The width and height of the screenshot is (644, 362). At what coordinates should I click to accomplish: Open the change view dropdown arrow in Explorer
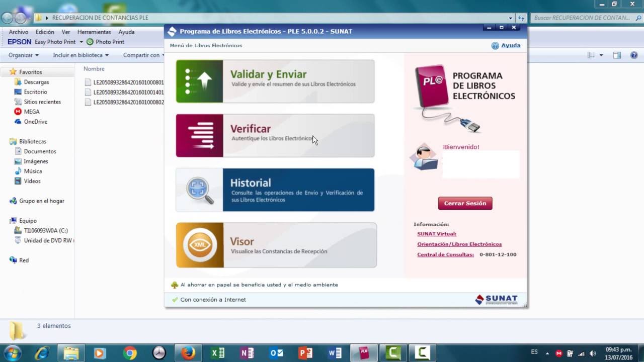click(x=601, y=55)
